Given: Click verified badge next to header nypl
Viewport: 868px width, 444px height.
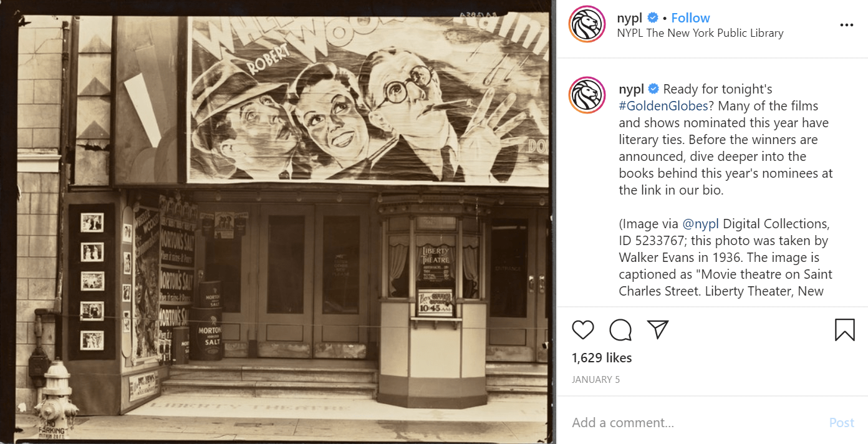Looking at the screenshot, I should 653,17.
